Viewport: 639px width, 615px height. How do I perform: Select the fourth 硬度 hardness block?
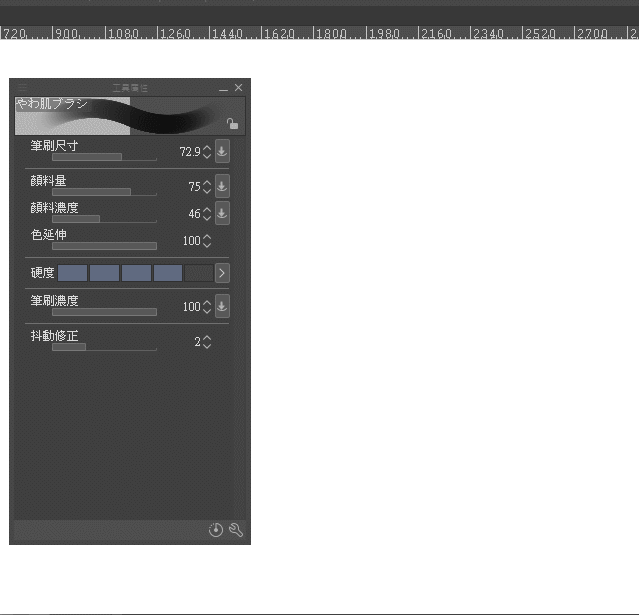[168, 273]
